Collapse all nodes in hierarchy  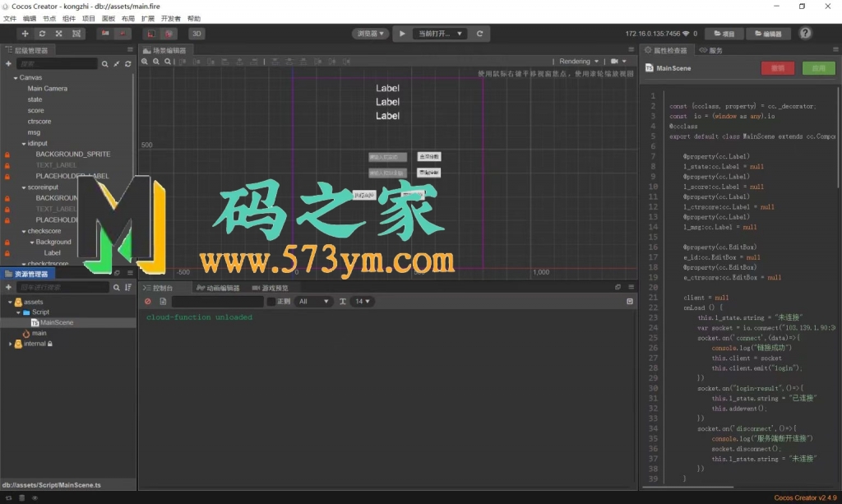[117, 64]
